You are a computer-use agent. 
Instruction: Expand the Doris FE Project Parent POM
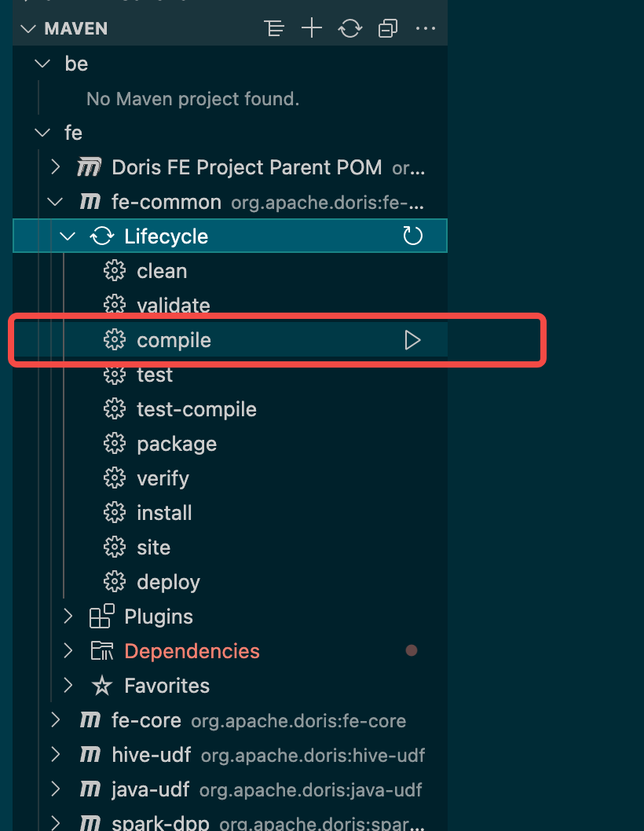tap(54, 167)
